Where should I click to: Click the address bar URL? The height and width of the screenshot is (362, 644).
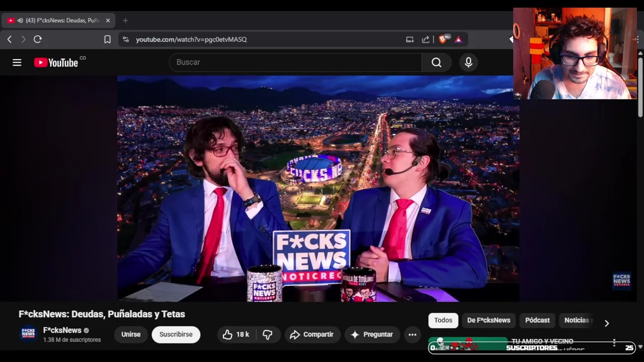point(191,39)
